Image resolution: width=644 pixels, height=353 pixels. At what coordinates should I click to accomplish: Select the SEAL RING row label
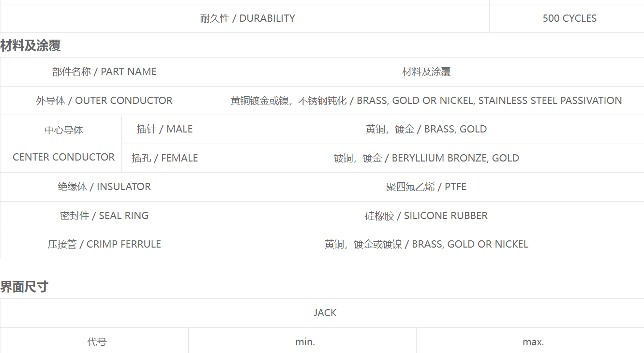tap(102, 216)
